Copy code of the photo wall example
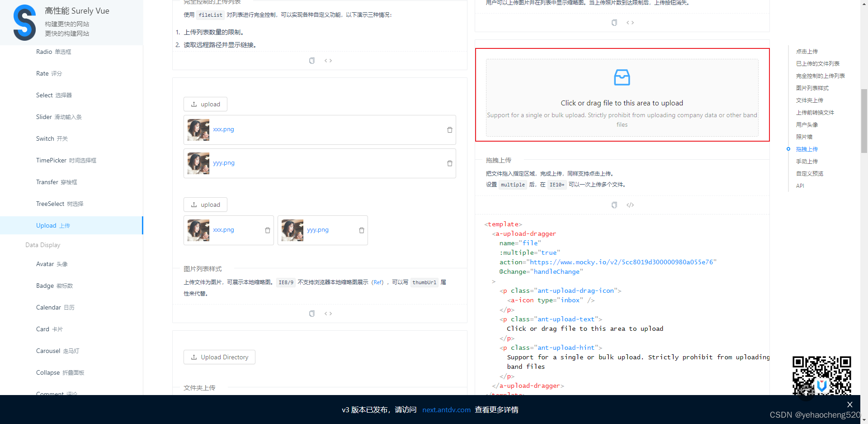 614,22
